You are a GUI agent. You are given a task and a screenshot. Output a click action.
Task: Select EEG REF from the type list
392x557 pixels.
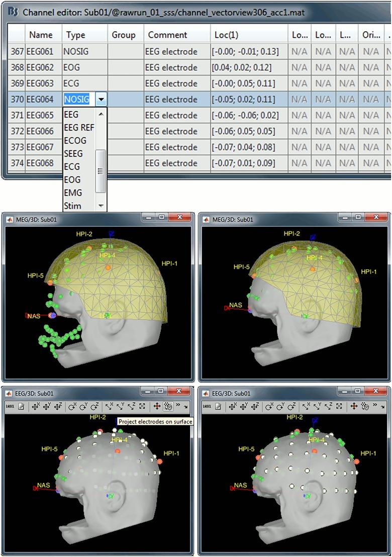[79, 128]
